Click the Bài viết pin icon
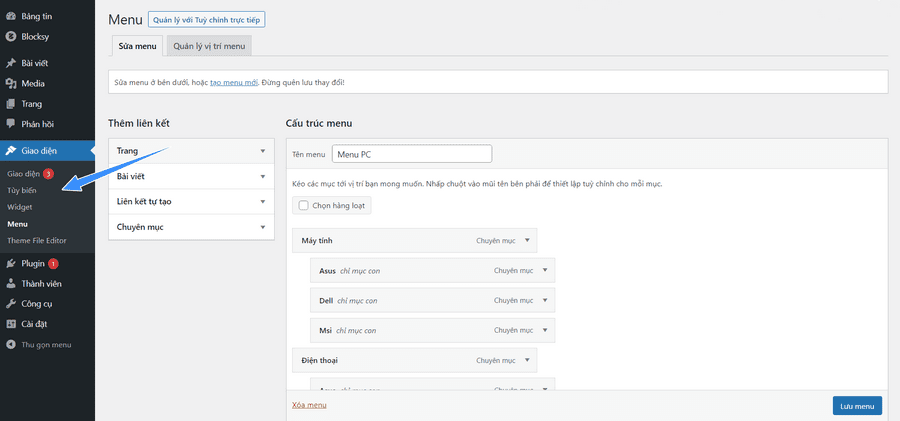 tap(11, 63)
